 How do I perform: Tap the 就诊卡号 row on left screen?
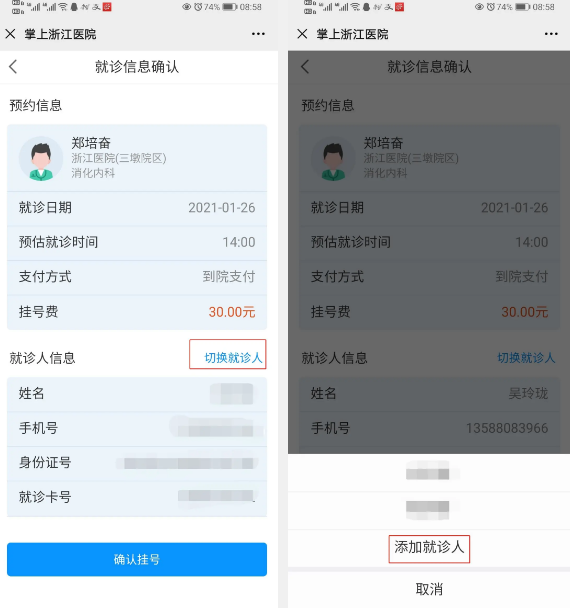[137, 497]
